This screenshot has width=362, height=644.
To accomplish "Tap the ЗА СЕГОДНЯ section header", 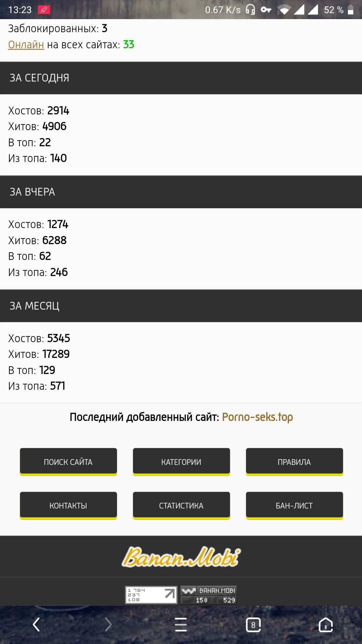I will click(x=181, y=78).
